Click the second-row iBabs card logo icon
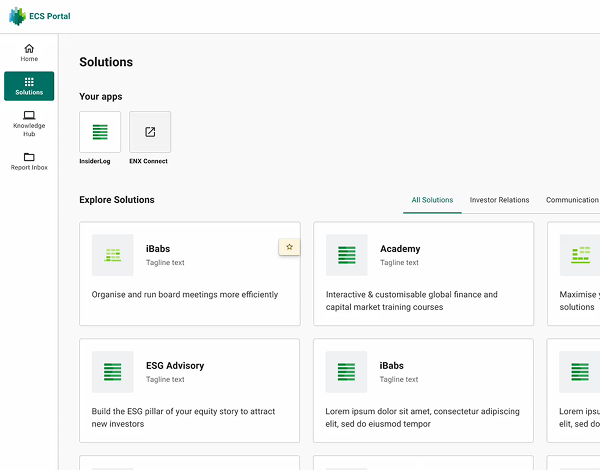Image resolution: width=600 pixels, height=470 pixels. [x=346, y=372]
